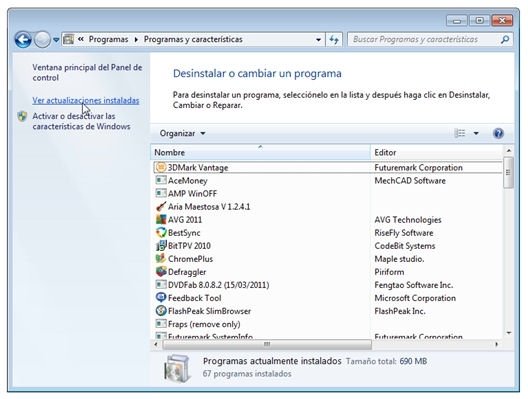This screenshot has width=528, height=399.
Task: Select the Aria Maestosa V 1.2.4.1 name
Action: pos(209,206)
